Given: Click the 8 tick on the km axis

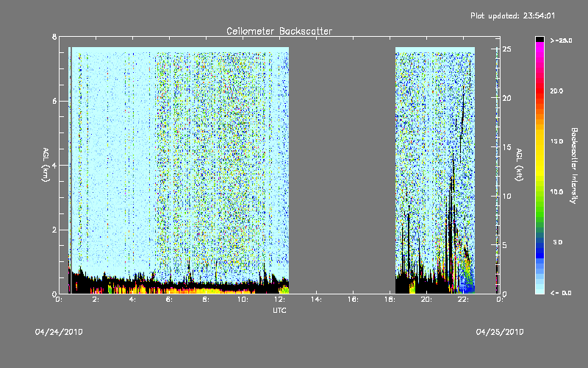Looking at the screenshot, I should click(x=54, y=37).
